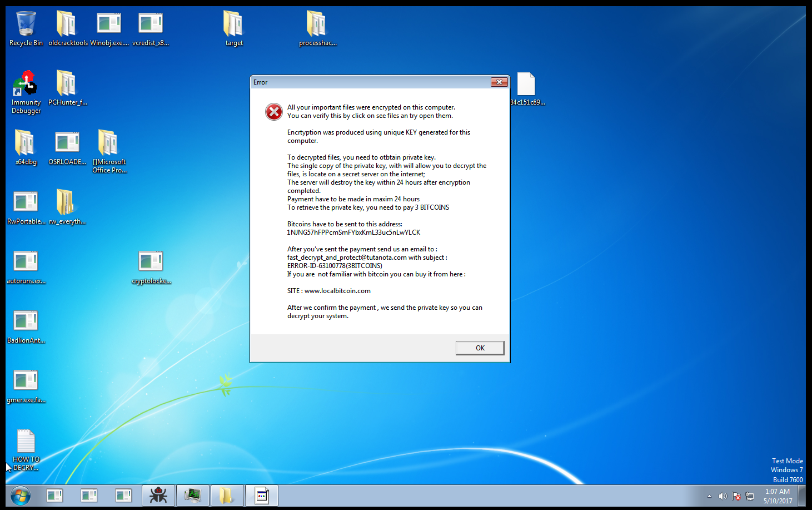Click the network connection tray icon
Viewport: 812px width, 510px height.
tap(750, 496)
